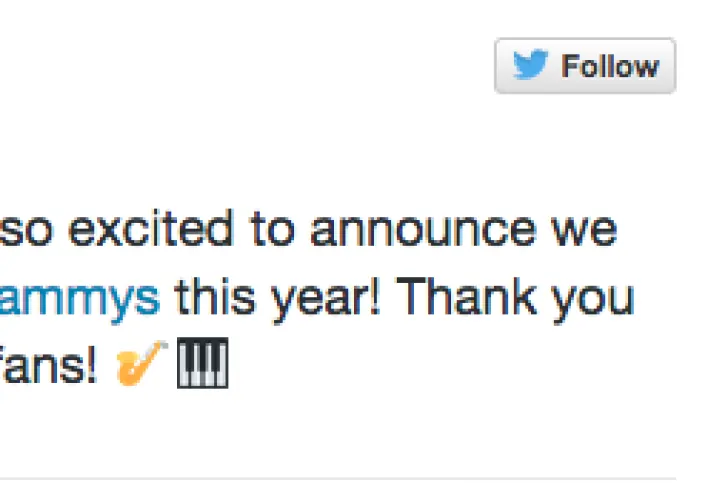Click the word "Thank" in the tweet

coord(467,298)
